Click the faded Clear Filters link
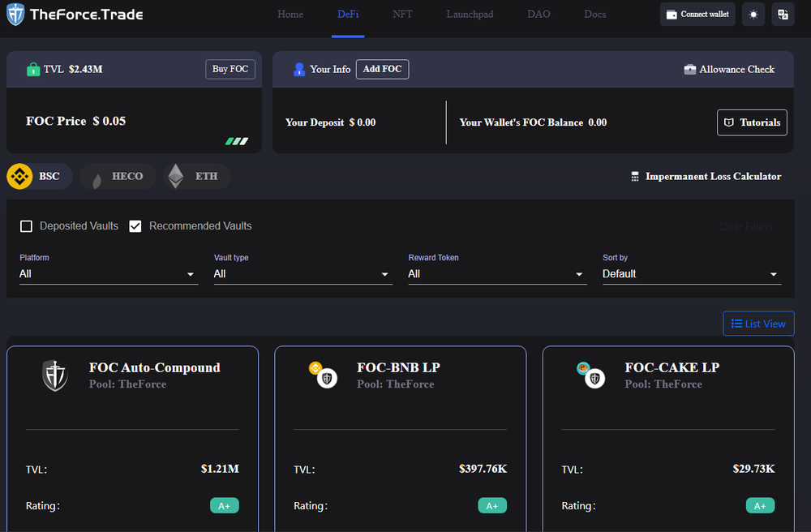Viewport: 811px width, 532px height. pyautogui.click(x=745, y=226)
